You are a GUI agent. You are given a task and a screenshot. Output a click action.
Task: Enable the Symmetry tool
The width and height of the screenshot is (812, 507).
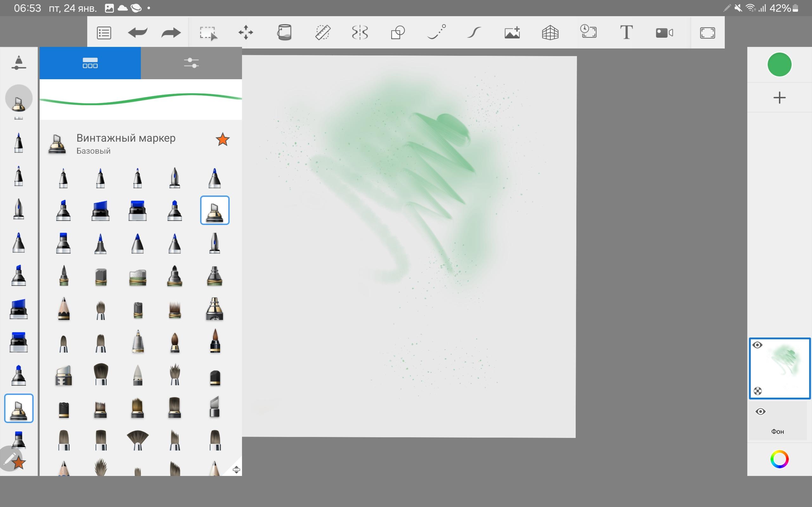[360, 33]
